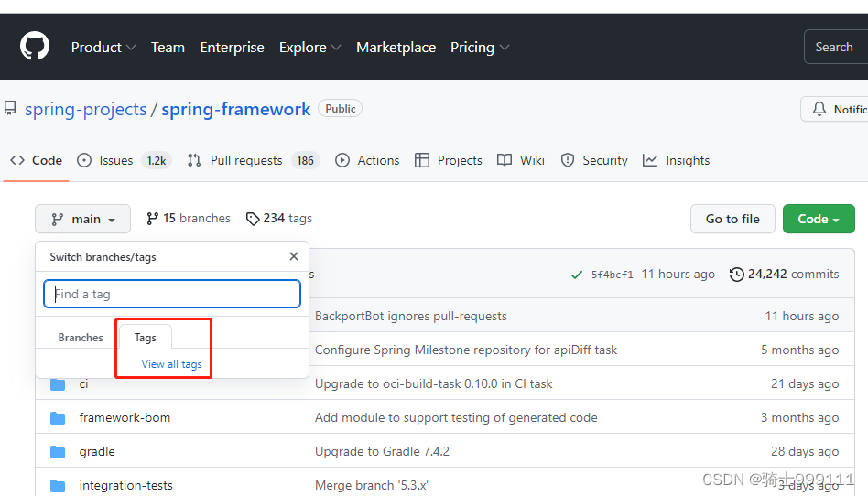The width and height of the screenshot is (868, 496).
Task: Open the Projects tab
Action: [x=449, y=160]
